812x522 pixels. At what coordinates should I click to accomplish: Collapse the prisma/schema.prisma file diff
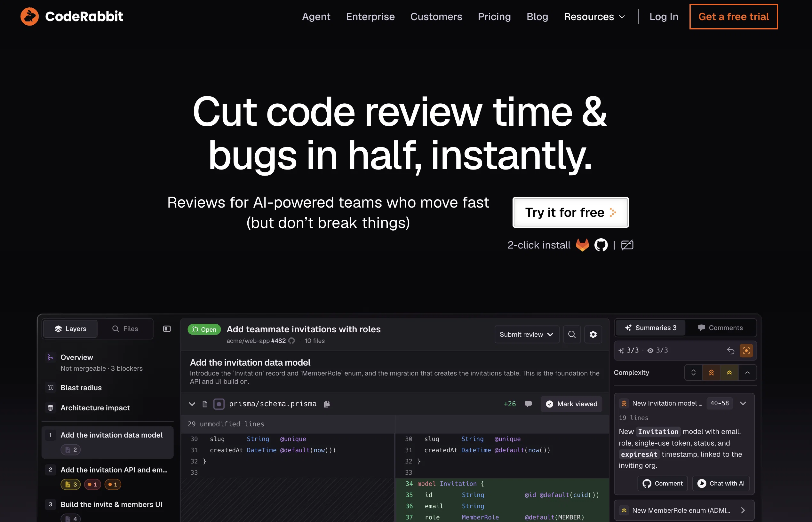[192, 404]
